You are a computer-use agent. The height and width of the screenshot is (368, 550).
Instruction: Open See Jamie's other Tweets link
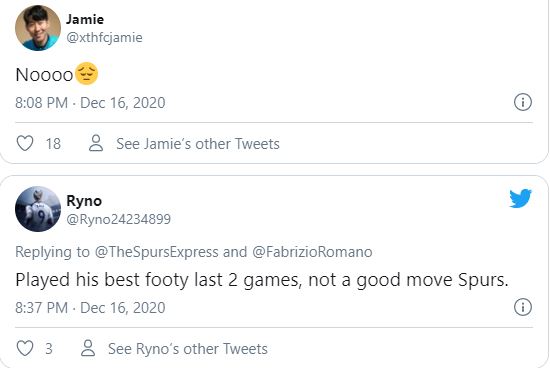198,144
